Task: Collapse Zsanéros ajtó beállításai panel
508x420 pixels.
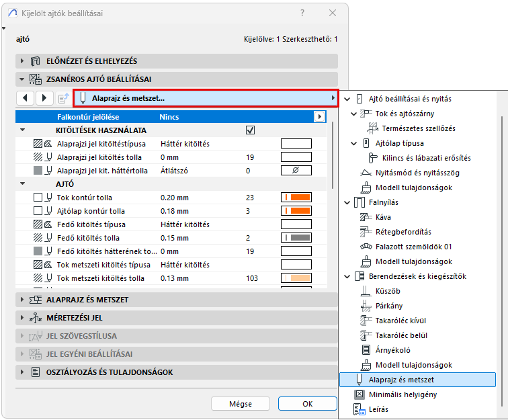Action: (x=22, y=79)
